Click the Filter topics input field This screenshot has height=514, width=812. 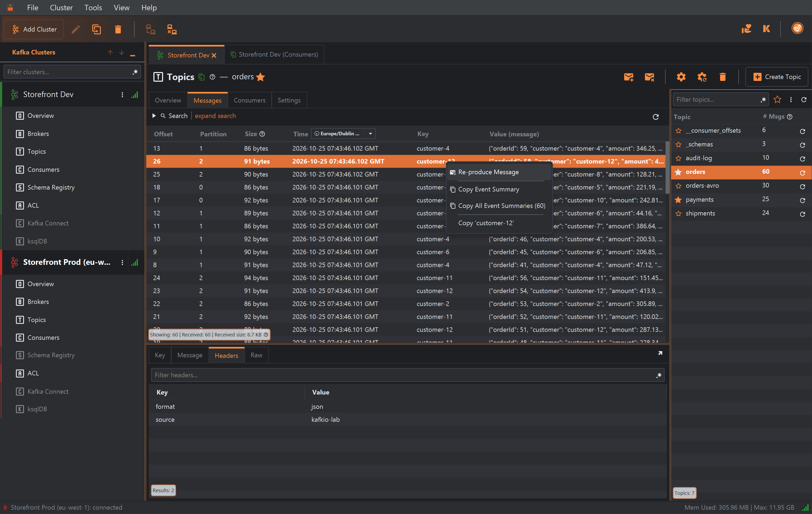(720, 100)
